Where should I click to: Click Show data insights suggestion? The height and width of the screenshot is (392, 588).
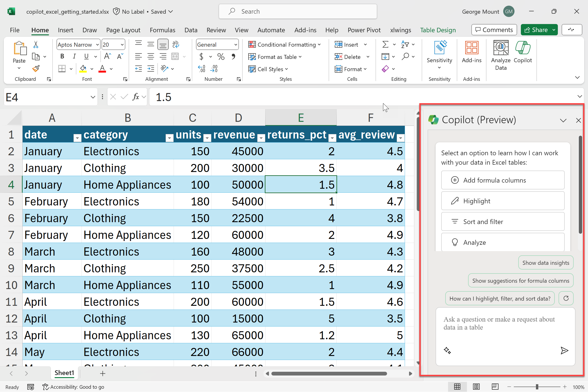pos(546,263)
